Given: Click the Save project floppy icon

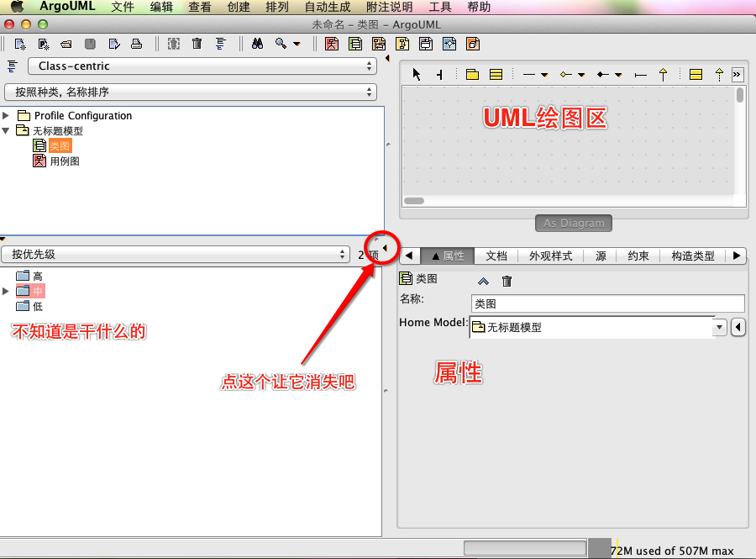Looking at the screenshot, I should pos(90,45).
